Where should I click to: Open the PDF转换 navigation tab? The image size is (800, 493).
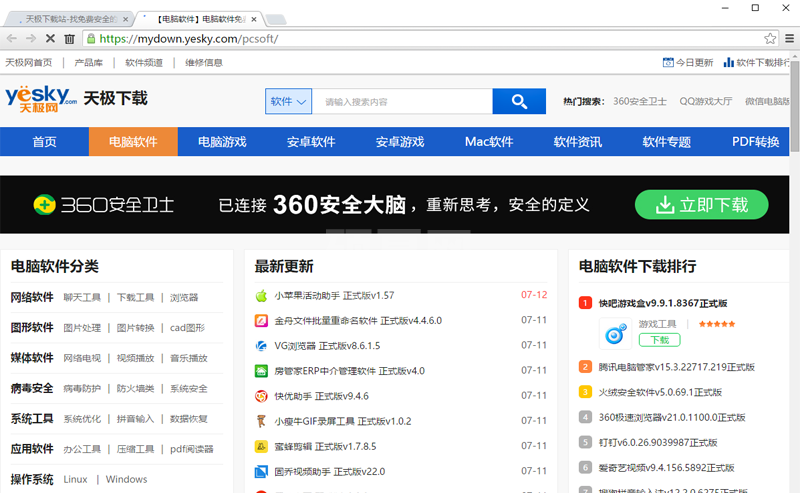tap(755, 141)
